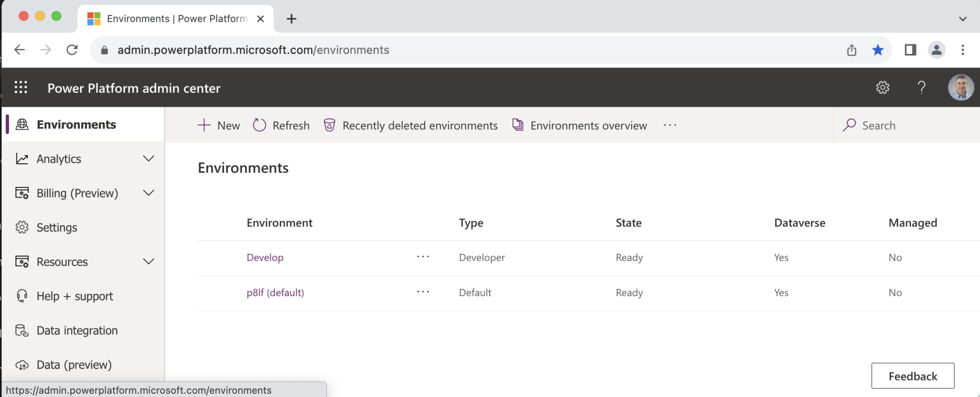Click the New environment plus icon
This screenshot has height=397, width=980.
tap(204, 125)
